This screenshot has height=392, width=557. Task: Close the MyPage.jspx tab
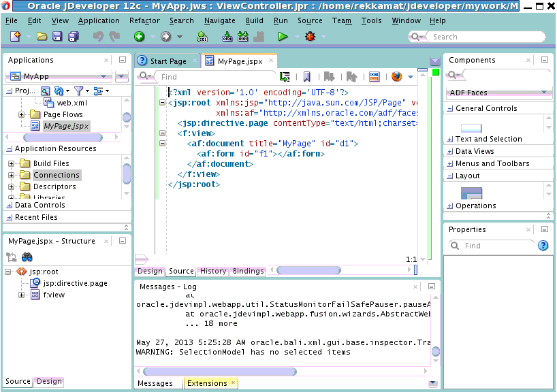271,61
